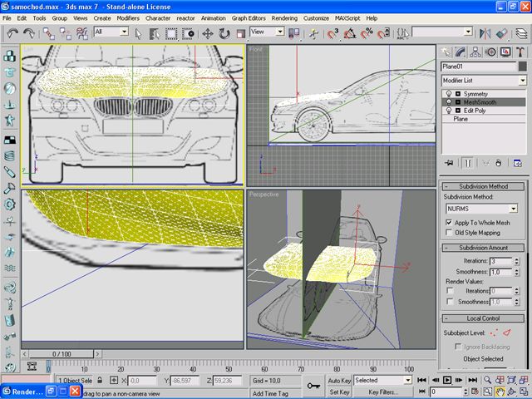Click Configure Modifier Sets icon

click(x=517, y=163)
